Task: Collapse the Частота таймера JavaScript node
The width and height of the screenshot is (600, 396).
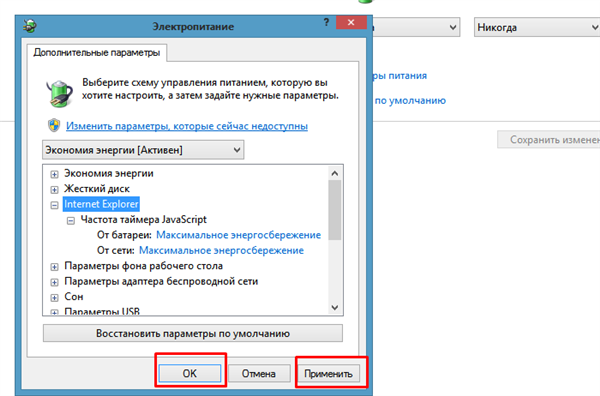Action: tap(71, 220)
